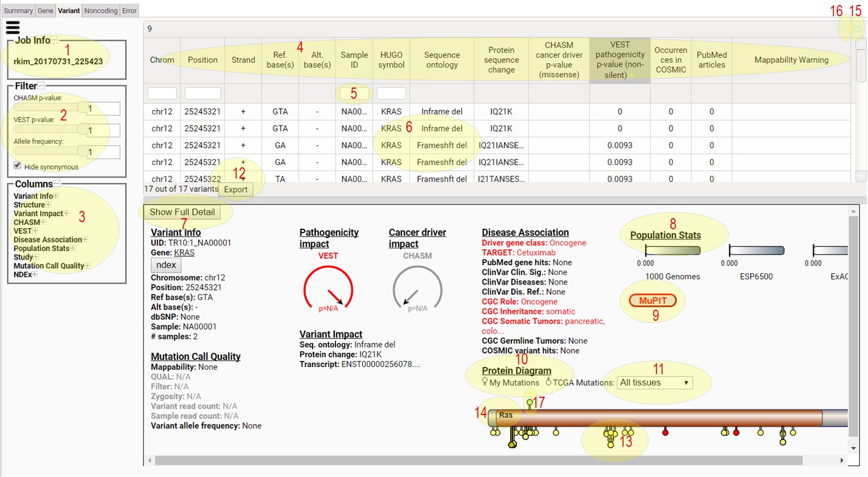This screenshot has width=868, height=477.
Task: Click Disease Association section heading
Action: 525,233
